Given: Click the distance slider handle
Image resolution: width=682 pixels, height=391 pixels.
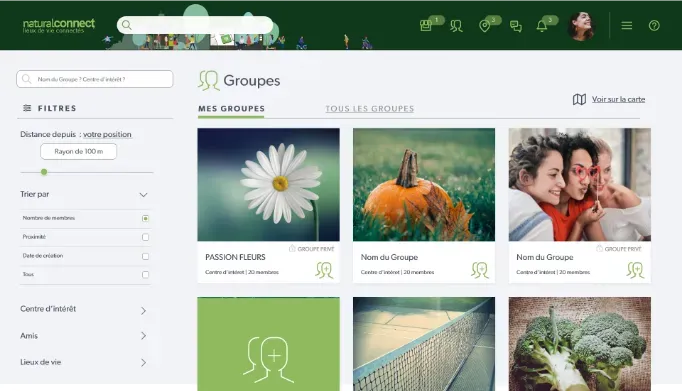Looking at the screenshot, I should point(44,172).
